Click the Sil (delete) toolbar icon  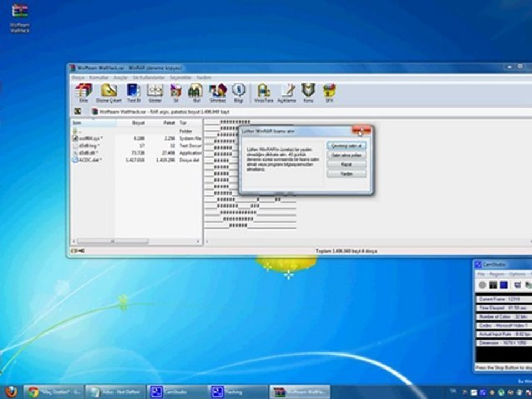176,93
